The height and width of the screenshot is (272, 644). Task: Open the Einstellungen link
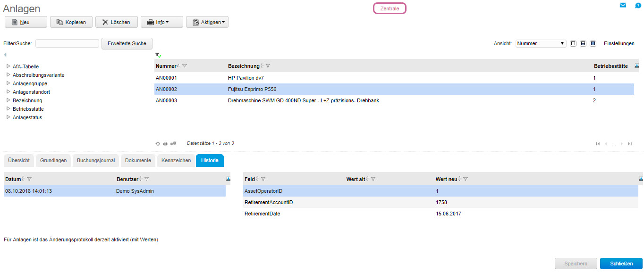tap(619, 43)
